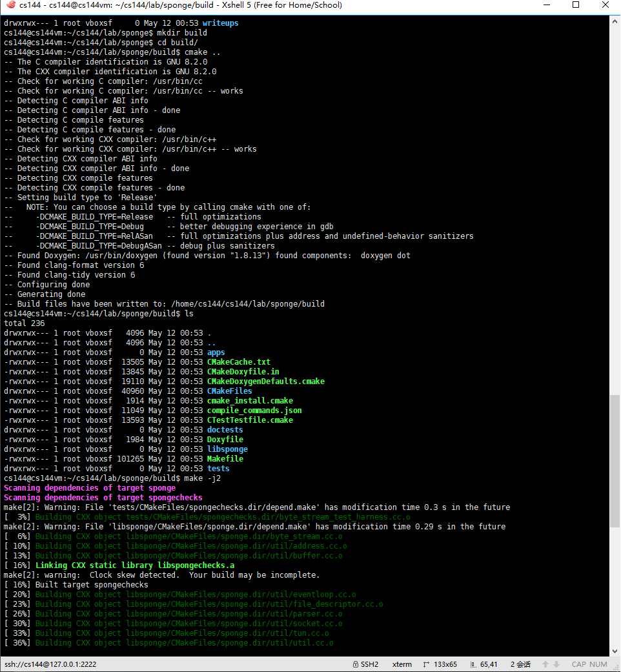Click the '[ 20%]' eventloop.cc.o build line
621x672 pixels.
[x=180, y=595]
